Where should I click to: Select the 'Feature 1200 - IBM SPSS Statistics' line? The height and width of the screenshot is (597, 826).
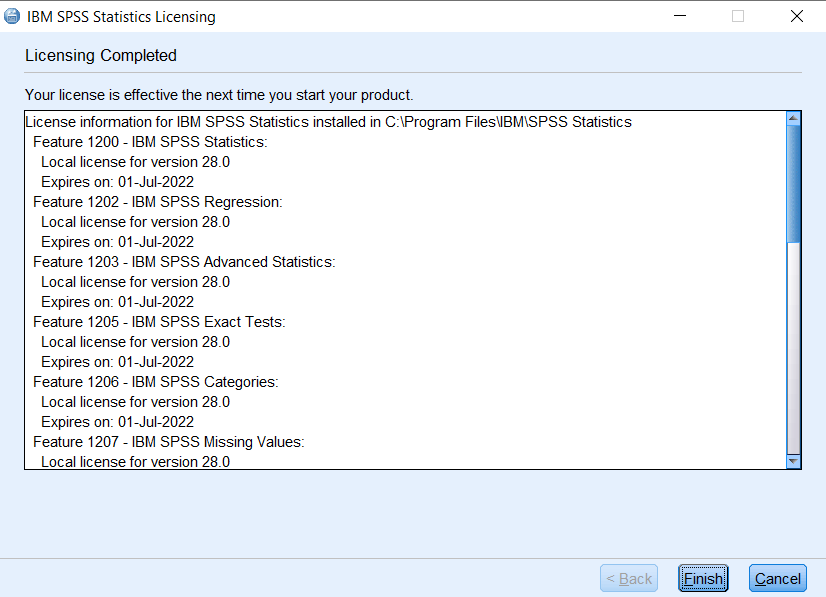[150, 142]
